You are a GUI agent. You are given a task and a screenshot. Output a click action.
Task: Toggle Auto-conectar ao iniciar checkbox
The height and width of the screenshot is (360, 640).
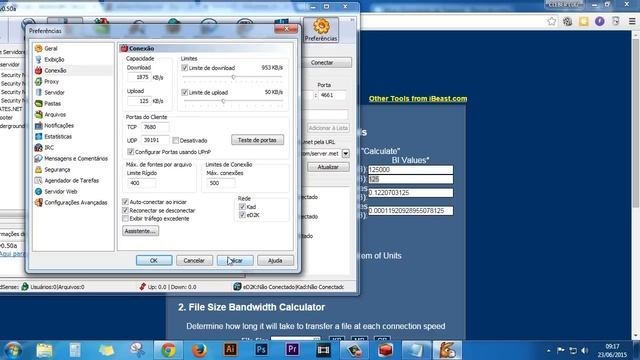(125, 202)
